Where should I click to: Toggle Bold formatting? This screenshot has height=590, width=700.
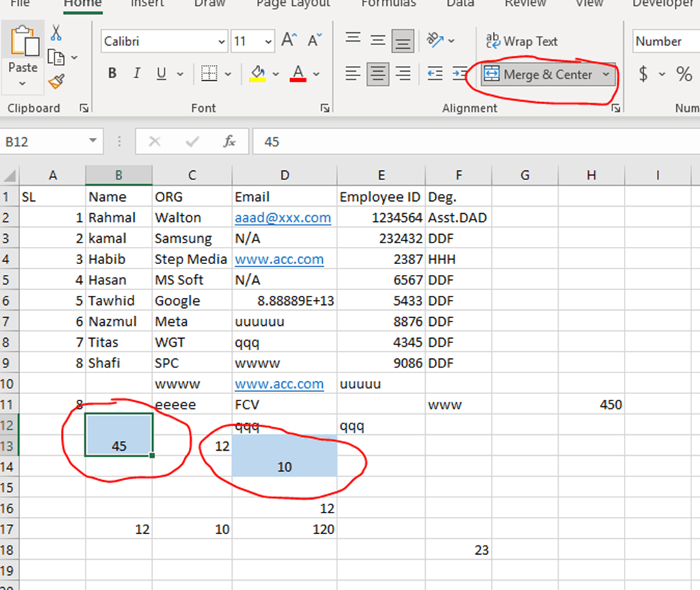pyautogui.click(x=113, y=73)
